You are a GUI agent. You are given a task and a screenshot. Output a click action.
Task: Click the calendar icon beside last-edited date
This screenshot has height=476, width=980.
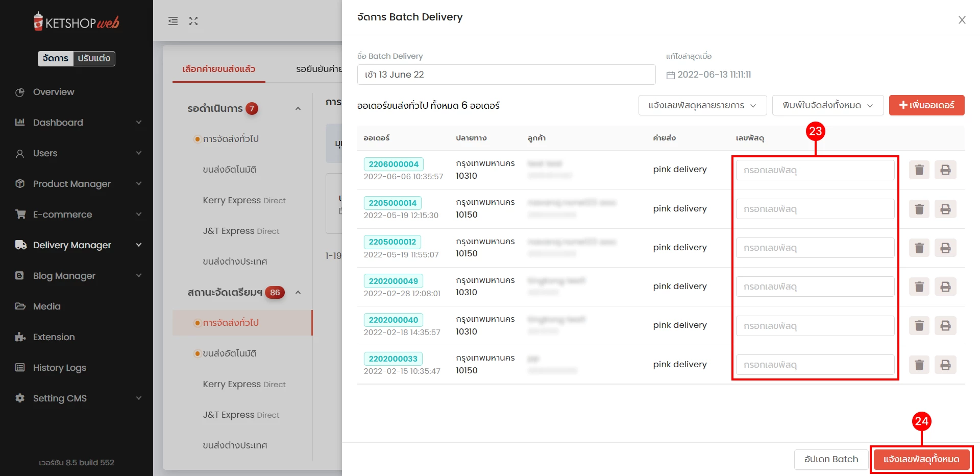pos(670,75)
